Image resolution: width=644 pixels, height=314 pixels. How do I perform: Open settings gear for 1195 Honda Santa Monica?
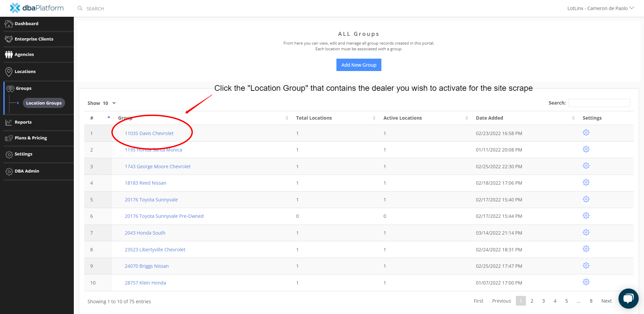(x=586, y=149)
